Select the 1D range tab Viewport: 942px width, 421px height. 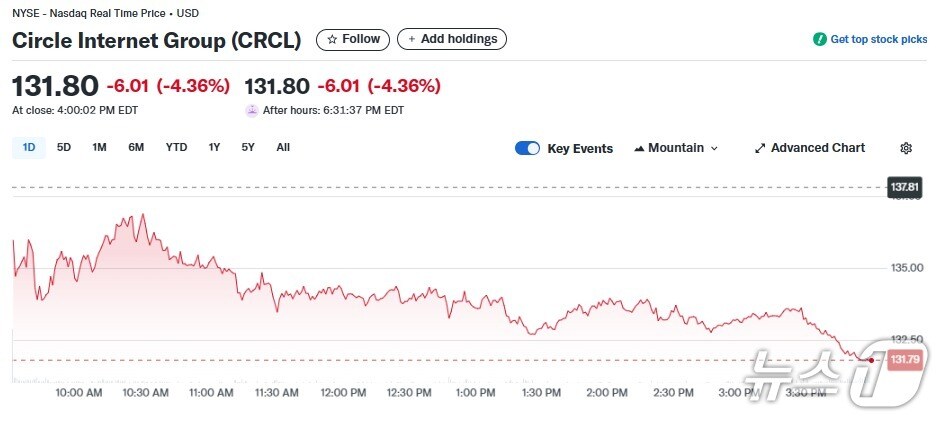[29, 147]
